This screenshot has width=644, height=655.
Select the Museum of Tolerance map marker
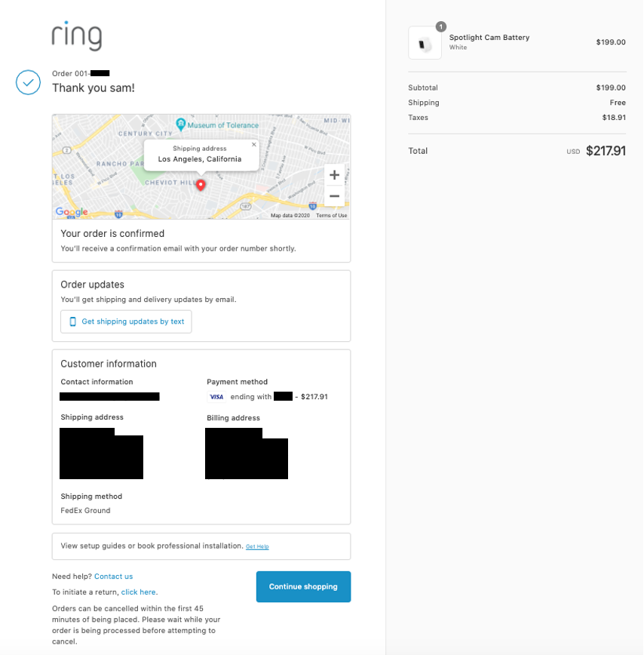point(181,125)
